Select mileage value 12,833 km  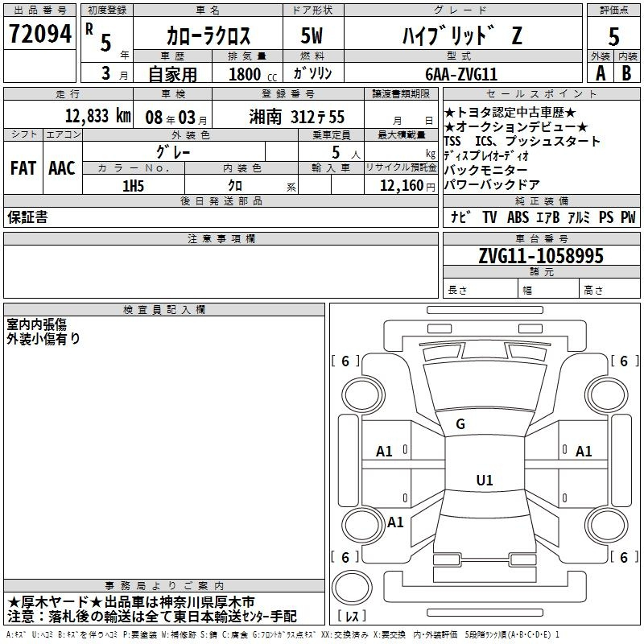coord(97,116)
